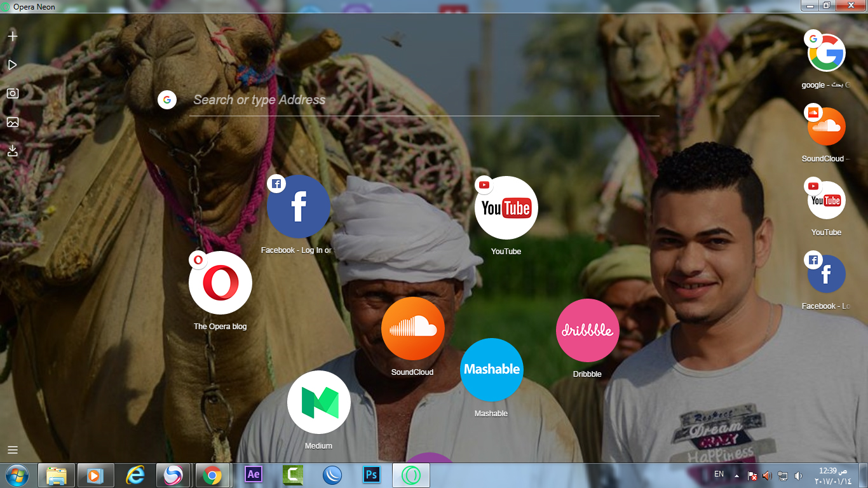Open the downloads panel icon
Viewport: 868px width, 488px height.
pyautogui.click(x=12, y=151)
